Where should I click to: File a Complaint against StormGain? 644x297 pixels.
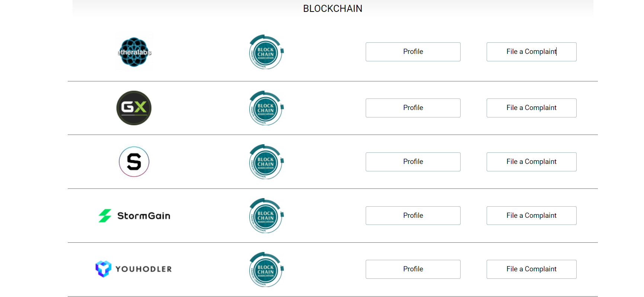[531, 216]
